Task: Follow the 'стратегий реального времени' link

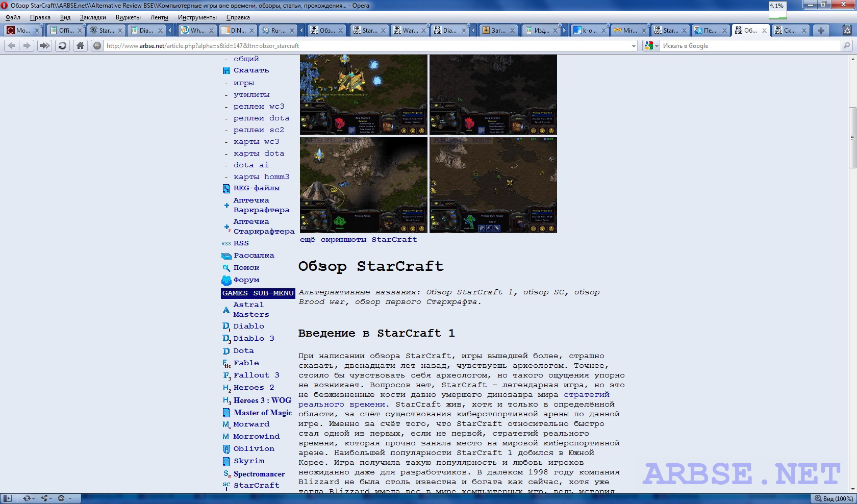Action: point(454,399)
